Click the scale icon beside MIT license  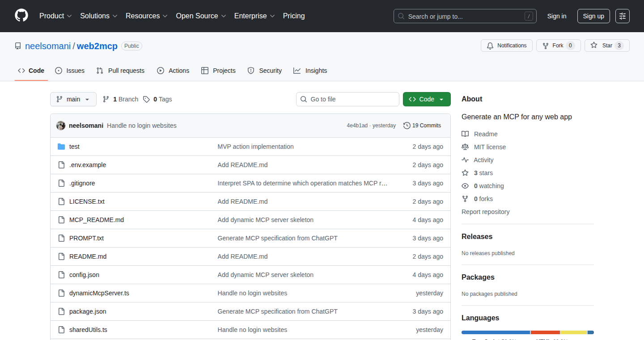(465, 147)
